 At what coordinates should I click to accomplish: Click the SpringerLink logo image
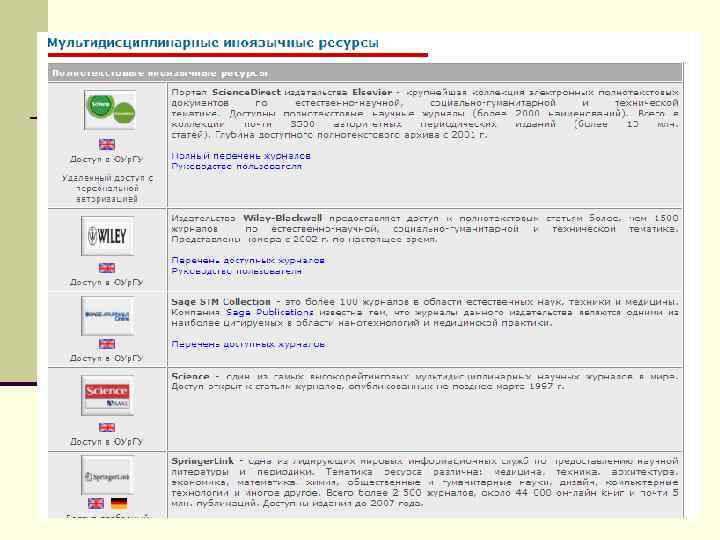point(107,476)
